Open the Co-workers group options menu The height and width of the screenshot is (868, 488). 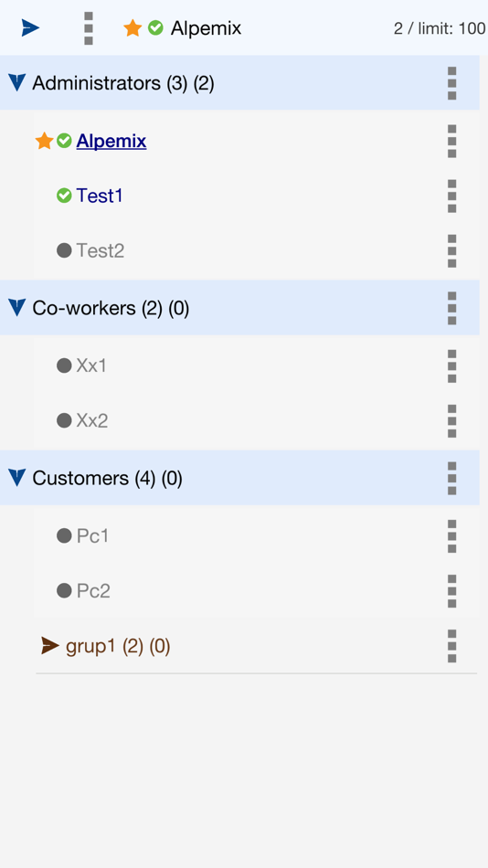[x=452, y=308]
